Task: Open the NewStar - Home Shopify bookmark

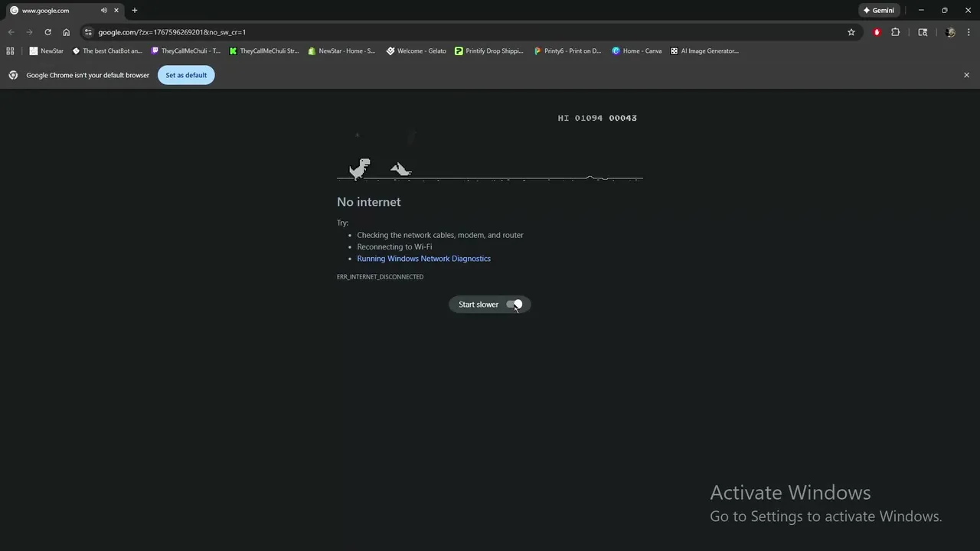Action: coord(341,51)
